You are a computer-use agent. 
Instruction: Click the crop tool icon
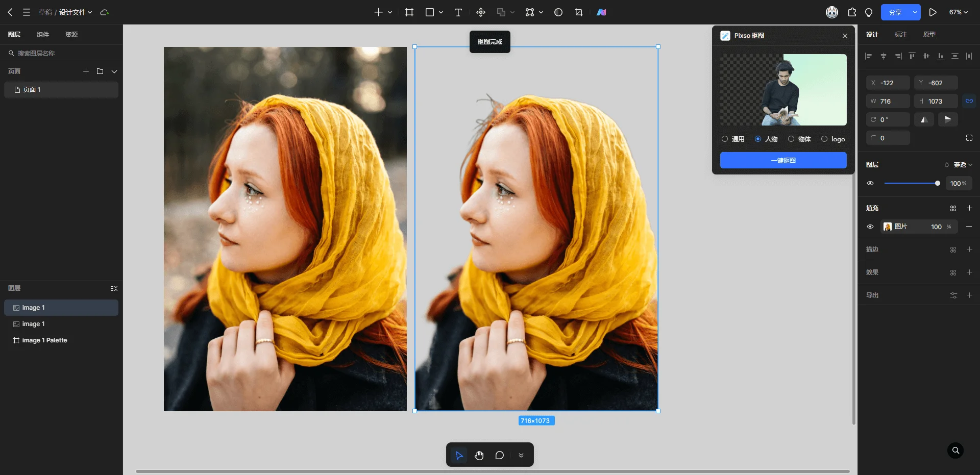[x=579, y=12]
